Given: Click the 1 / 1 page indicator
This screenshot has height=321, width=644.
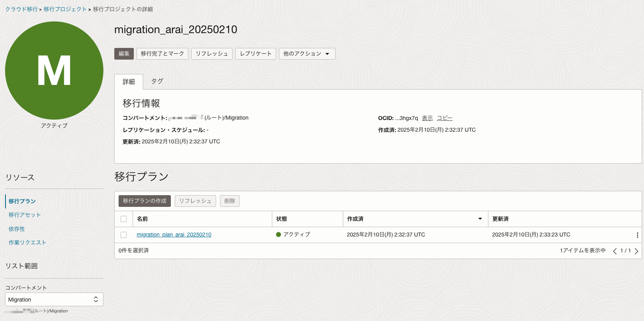Looking at the screenshot, I should coord(626,250).
